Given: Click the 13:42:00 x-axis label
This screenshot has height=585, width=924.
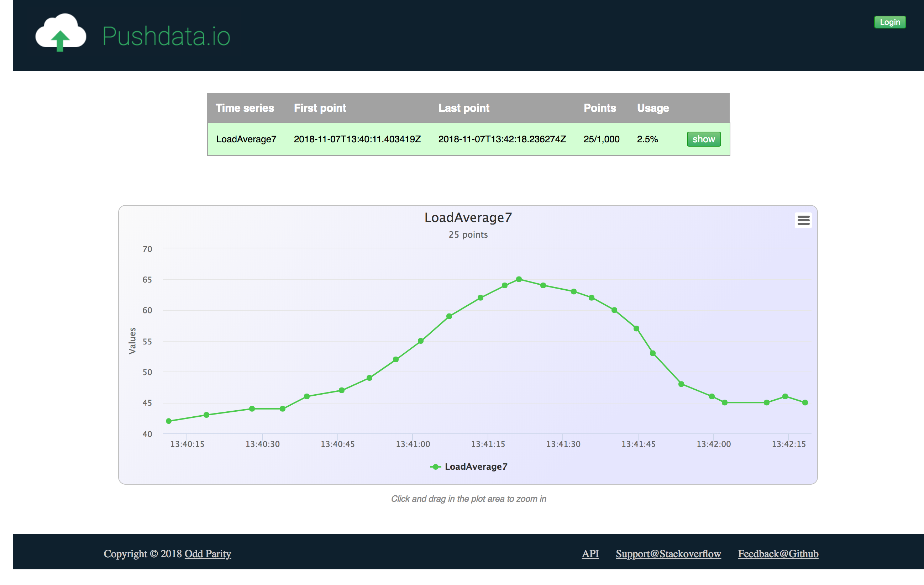Looking at the screenshot, I should click(x=714, y=444).
